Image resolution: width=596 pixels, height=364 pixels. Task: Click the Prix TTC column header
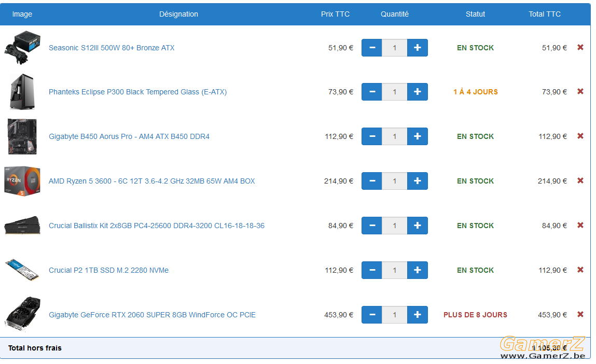click(335, 14)
